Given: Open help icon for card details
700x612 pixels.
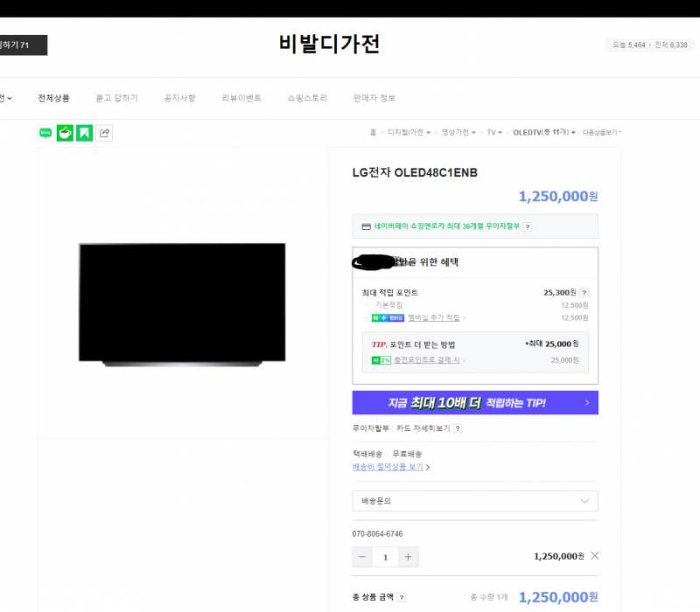Looking at the screenshot, I should pyautogui.click(x=458, y=428).
